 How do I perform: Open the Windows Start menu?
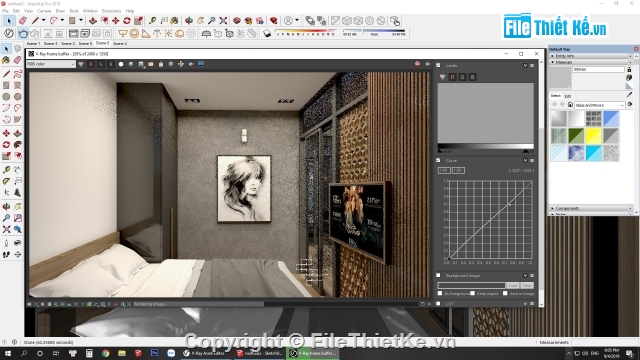tap(7, 353)
